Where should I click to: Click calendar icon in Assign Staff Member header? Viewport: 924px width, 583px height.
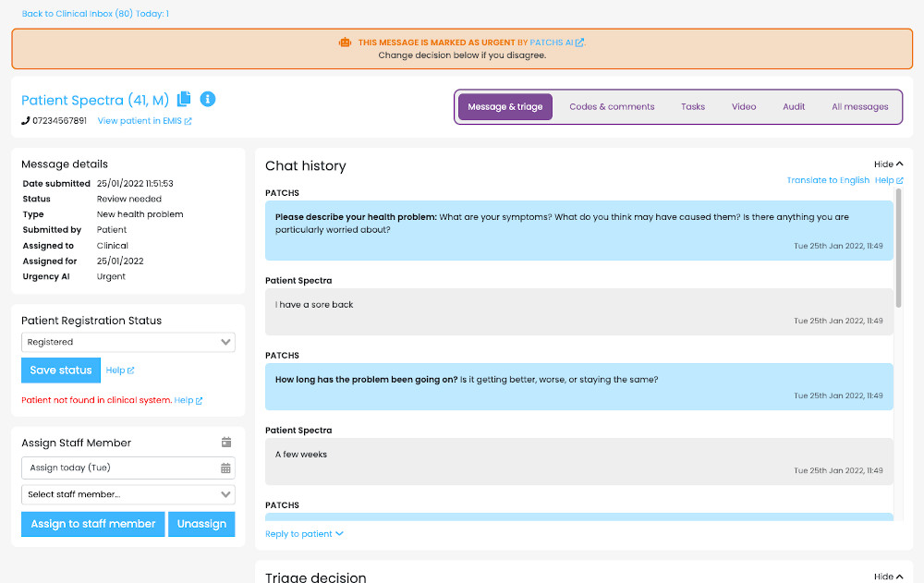[x=226, y=443]
